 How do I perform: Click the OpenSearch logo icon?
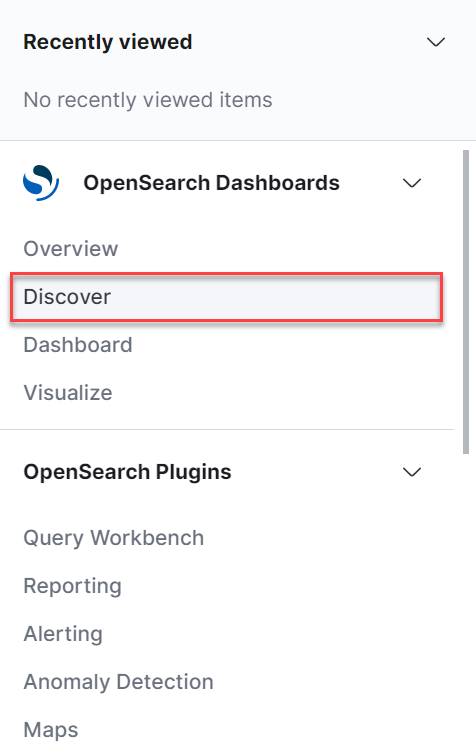(x=41, y=183)
